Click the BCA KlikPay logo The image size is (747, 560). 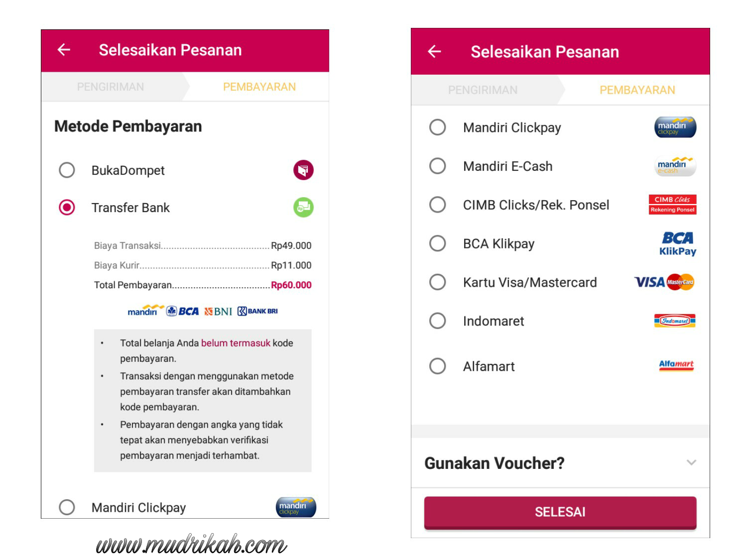pyautogui.click(x=678, y=243)
